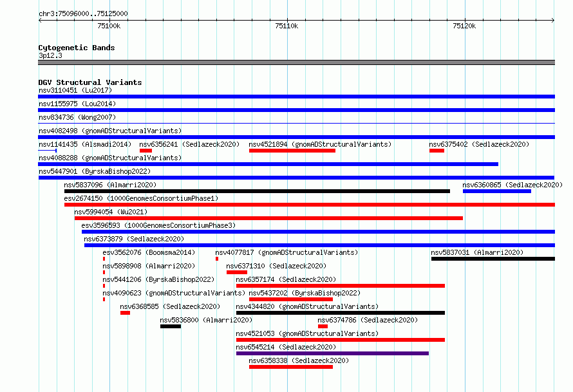The height and width of the screenshot is (392, 573).
Task: Click nsv5837031 (Almarri2020) label
Action: [x=477, y=252]
